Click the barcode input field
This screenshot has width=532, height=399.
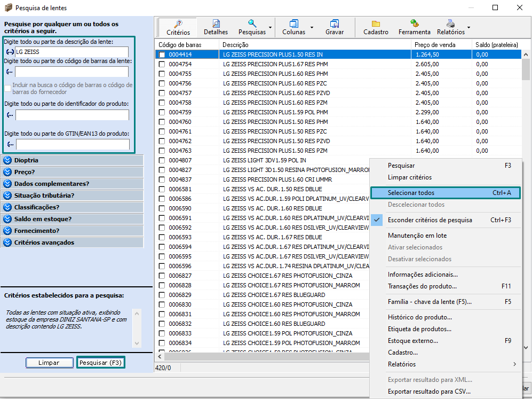(x=72, y=72)
